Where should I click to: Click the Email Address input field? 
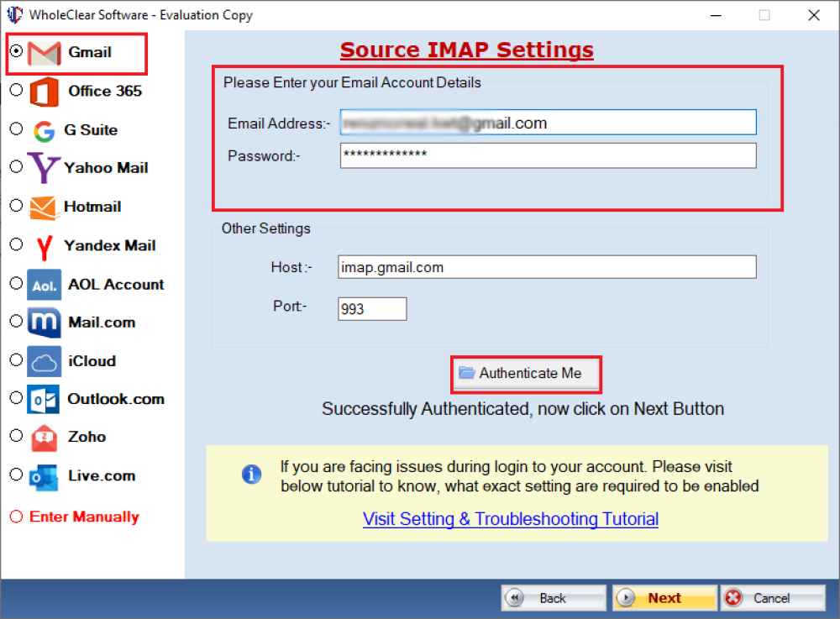pos(548,123)
